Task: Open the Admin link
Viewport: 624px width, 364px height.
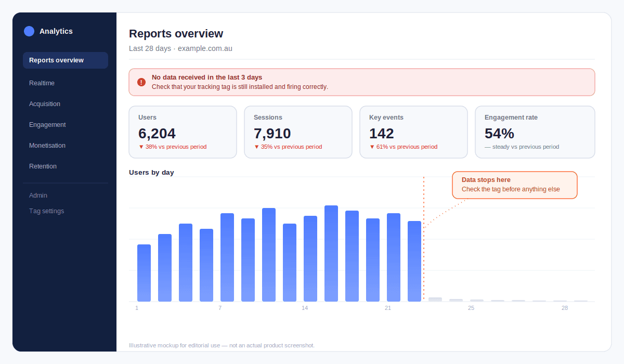Action: [38, 196]
